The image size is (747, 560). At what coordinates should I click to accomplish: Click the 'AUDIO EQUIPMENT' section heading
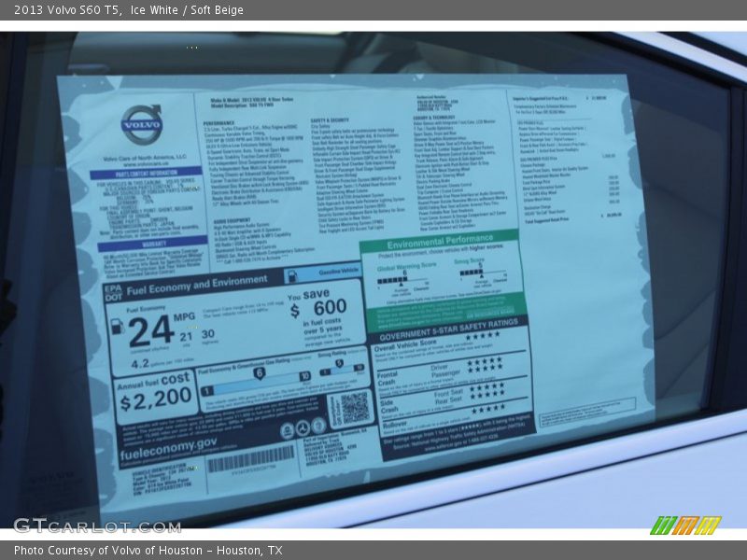[232, 220]
